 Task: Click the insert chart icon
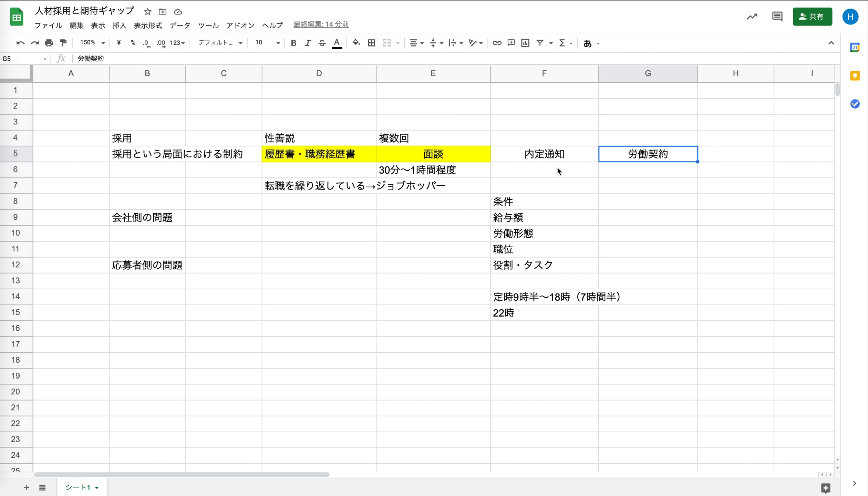point(525,43)
